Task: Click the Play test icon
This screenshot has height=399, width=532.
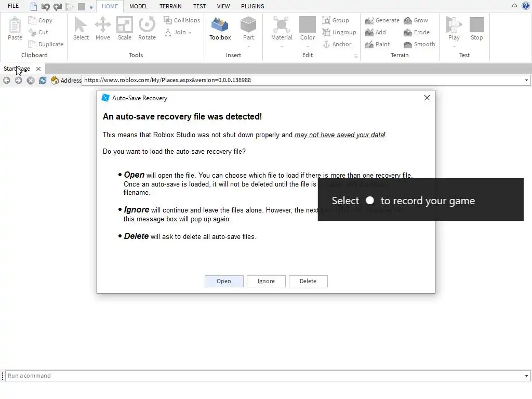Action: tap(454, 24)
